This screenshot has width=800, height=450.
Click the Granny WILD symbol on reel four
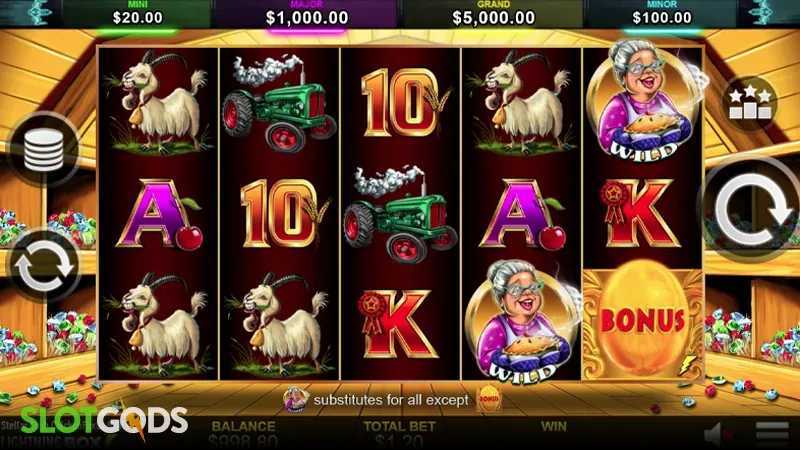[522, 322]
